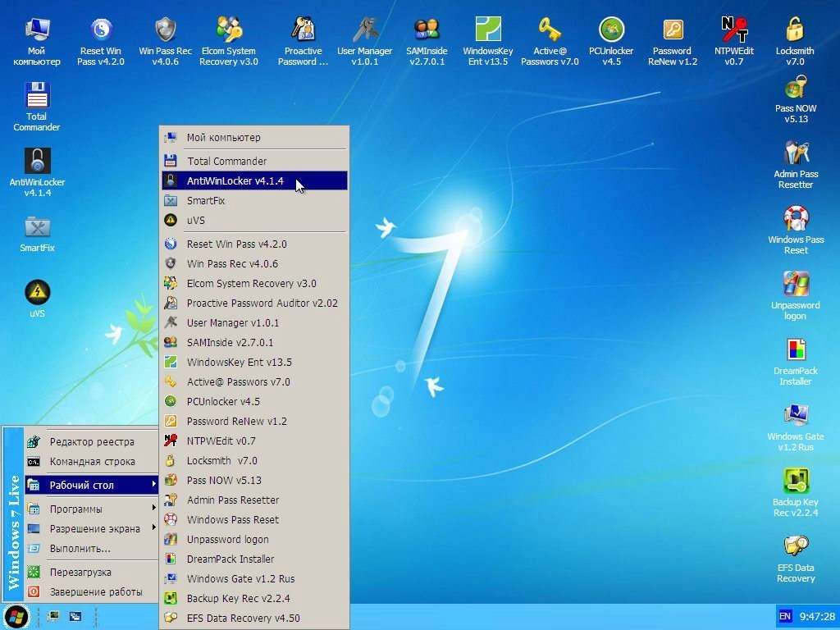Choose User Manager v1.0.1 in submenu
This screenshot has height=630, width=840.
point(254,322)
